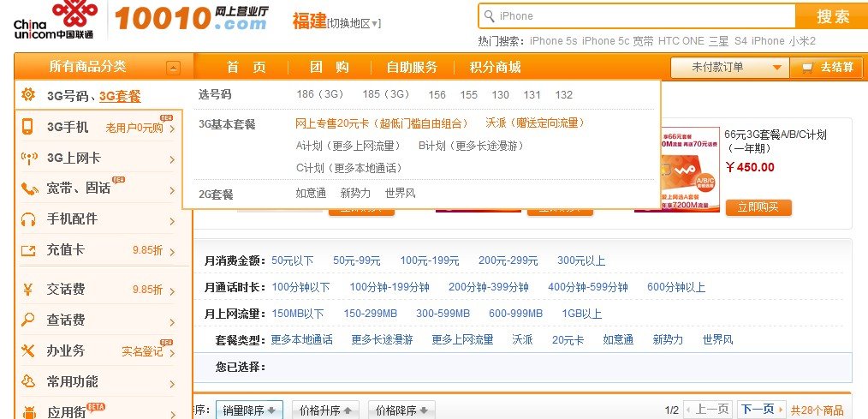Click the telephone icon beside 宽带、固话
This screenshot has height=419, width=868.
[x=29, y=189]
